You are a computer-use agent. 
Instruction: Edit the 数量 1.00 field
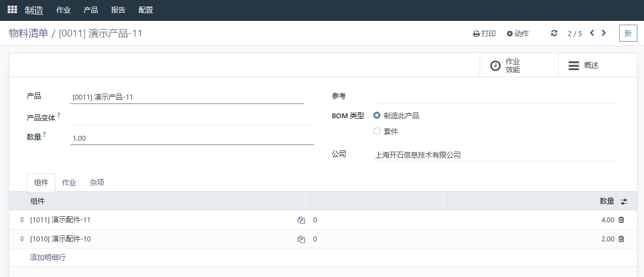pos(192,138)
